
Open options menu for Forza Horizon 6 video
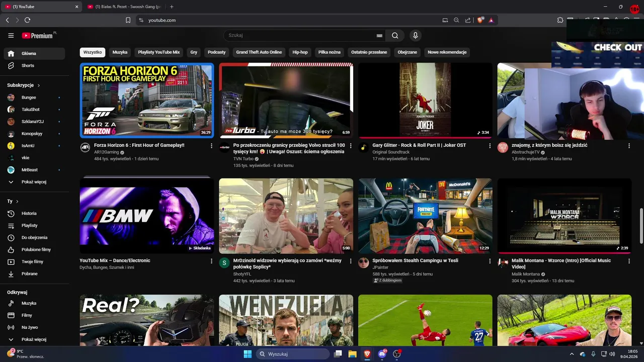pos(211,146)
